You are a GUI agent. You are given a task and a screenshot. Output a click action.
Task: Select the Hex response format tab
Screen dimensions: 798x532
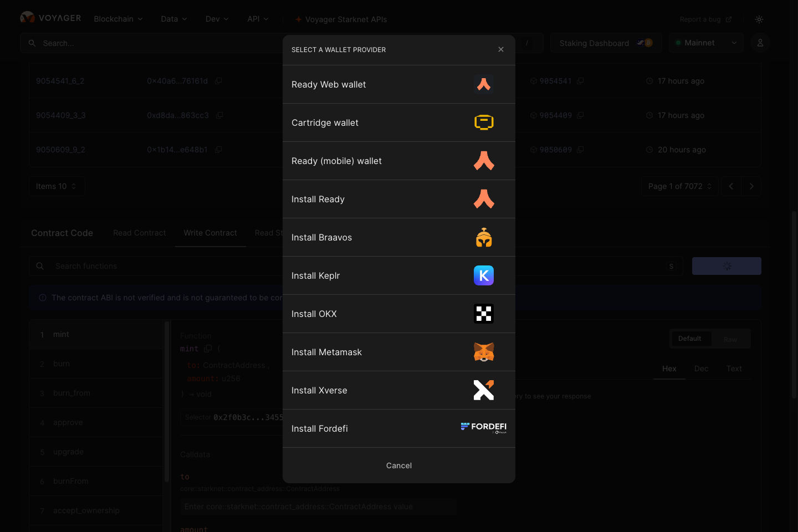click(x=669, y=369)
